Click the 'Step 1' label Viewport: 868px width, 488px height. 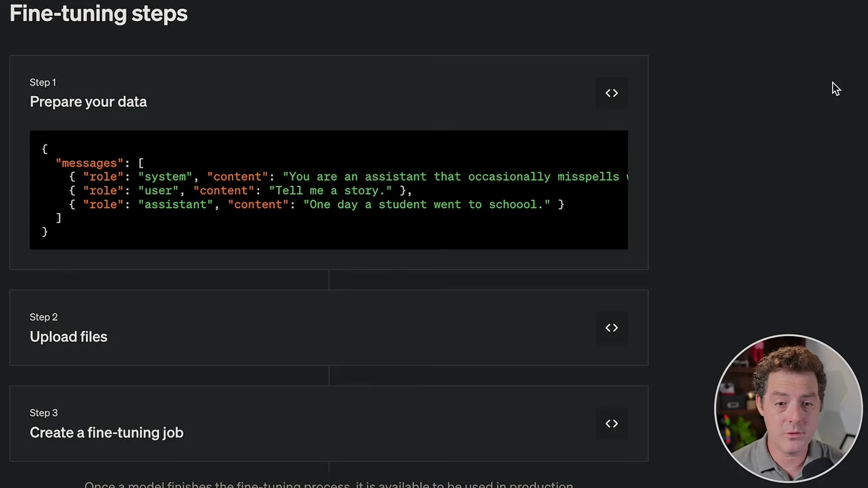(x=43, y=82)
